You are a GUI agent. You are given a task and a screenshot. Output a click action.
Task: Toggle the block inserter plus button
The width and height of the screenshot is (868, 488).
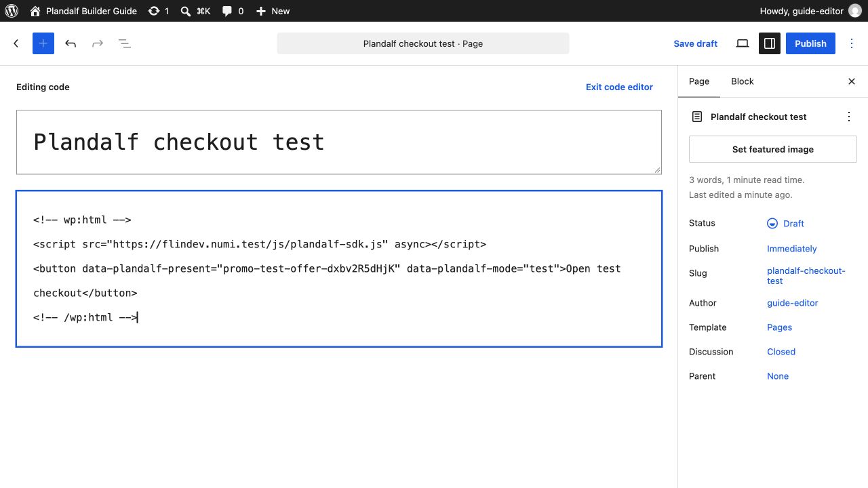click(x=43, y=43)
